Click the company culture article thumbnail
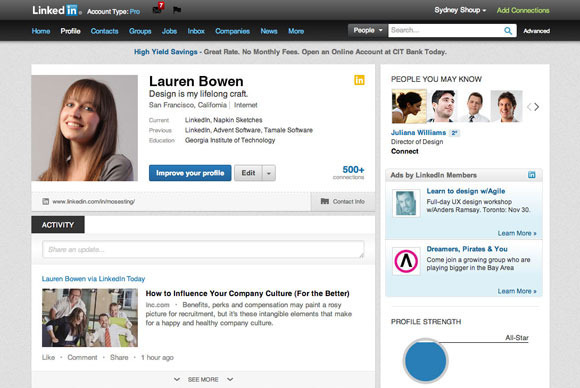 [90, 318]
